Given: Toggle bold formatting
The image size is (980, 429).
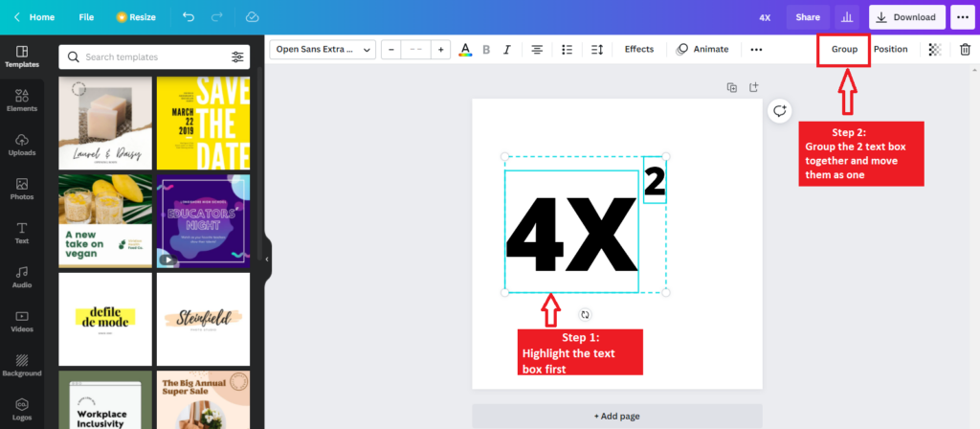Looking at the screenshot, I should [486, 50].
